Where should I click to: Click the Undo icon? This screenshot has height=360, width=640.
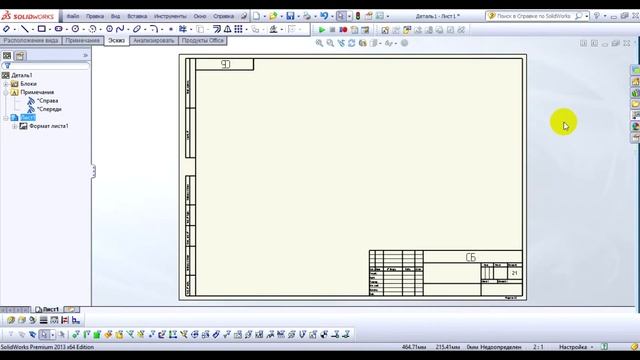[324, 16]
